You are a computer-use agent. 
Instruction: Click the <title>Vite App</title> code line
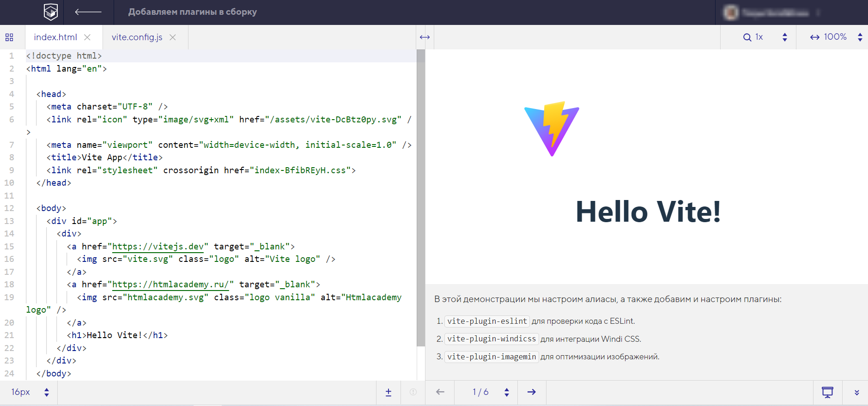point(104,158)
